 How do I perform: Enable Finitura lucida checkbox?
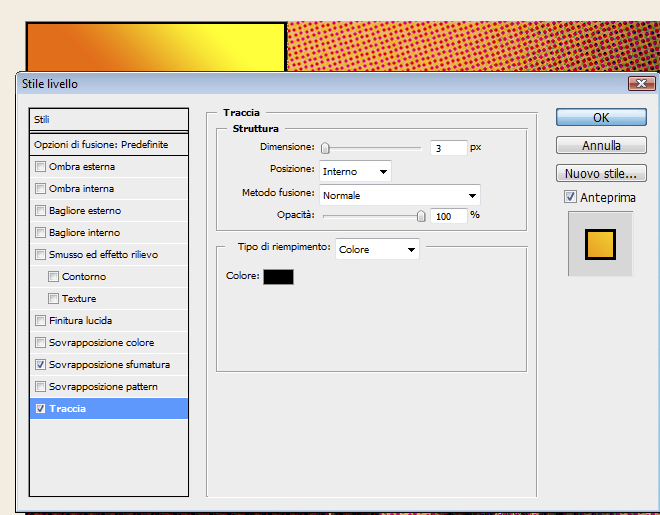[x=40, y=321]
